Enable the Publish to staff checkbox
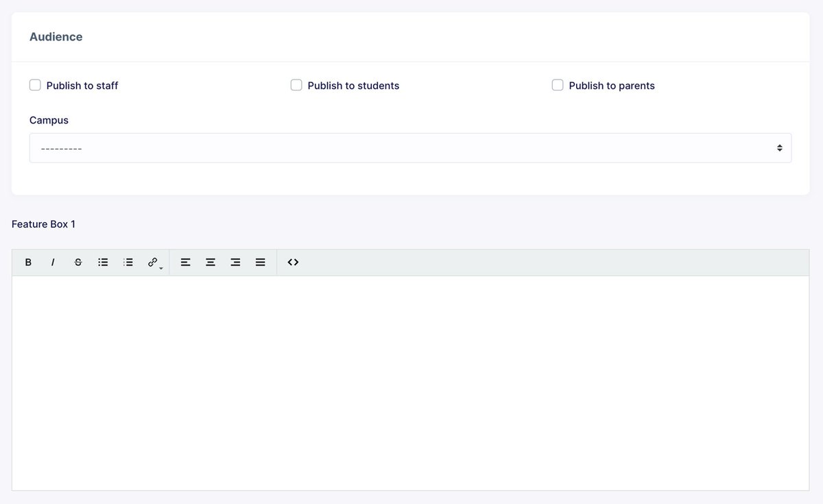This screenshot has height=504, width=823. pos(35,85)
